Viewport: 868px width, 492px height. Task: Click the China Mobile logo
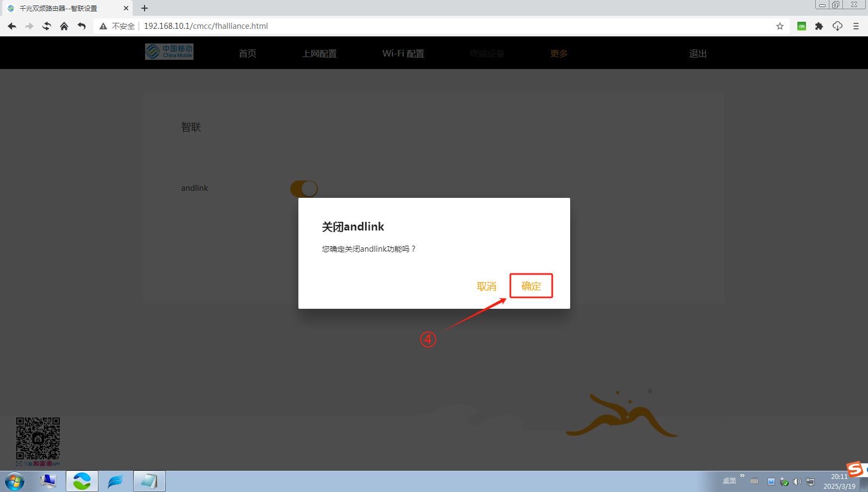[x=169, y=52]
